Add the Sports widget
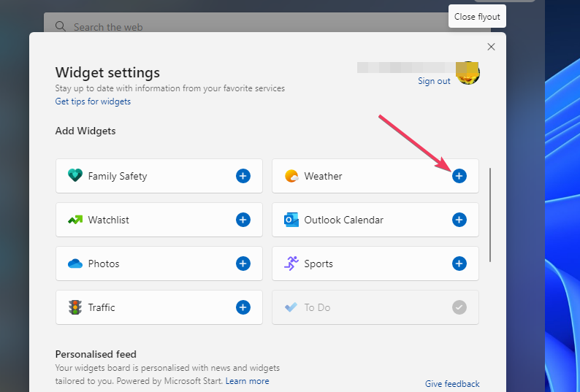The height and width of the screenshot is (392, 580). point(459,264)
